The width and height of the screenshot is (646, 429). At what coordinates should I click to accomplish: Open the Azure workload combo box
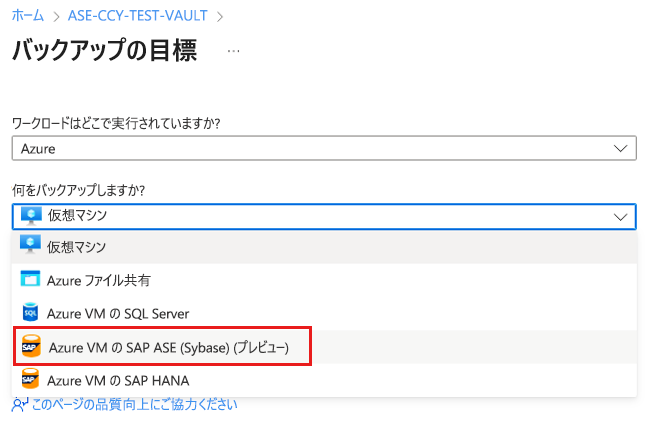[323, 148]
